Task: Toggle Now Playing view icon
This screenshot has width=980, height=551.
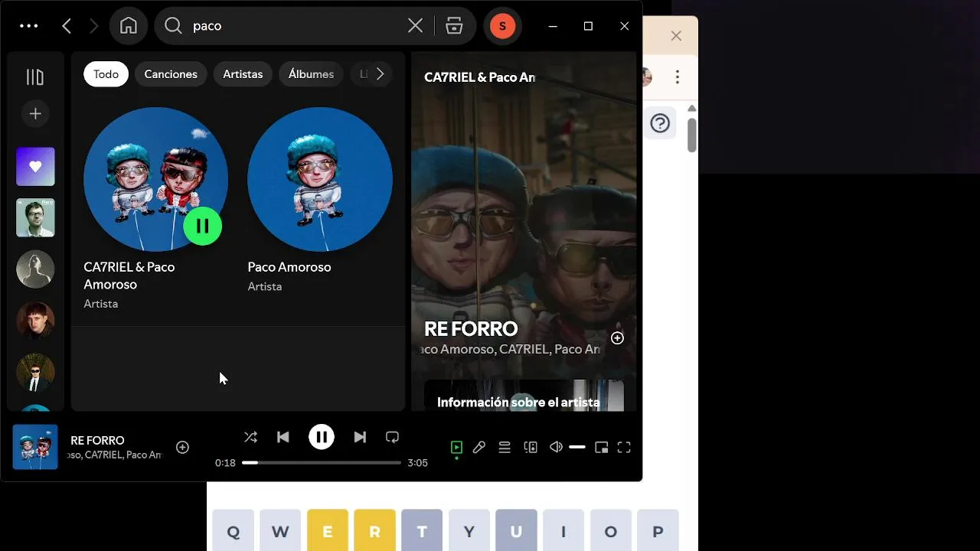Action: [456, 448]
